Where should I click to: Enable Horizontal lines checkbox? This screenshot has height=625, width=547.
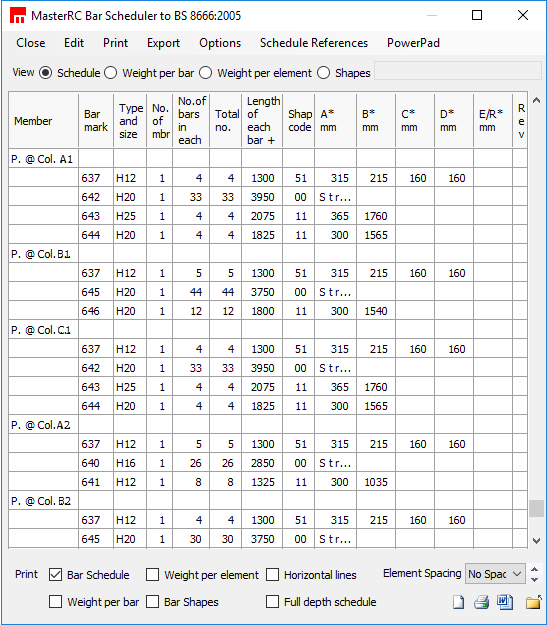(272, 575)
